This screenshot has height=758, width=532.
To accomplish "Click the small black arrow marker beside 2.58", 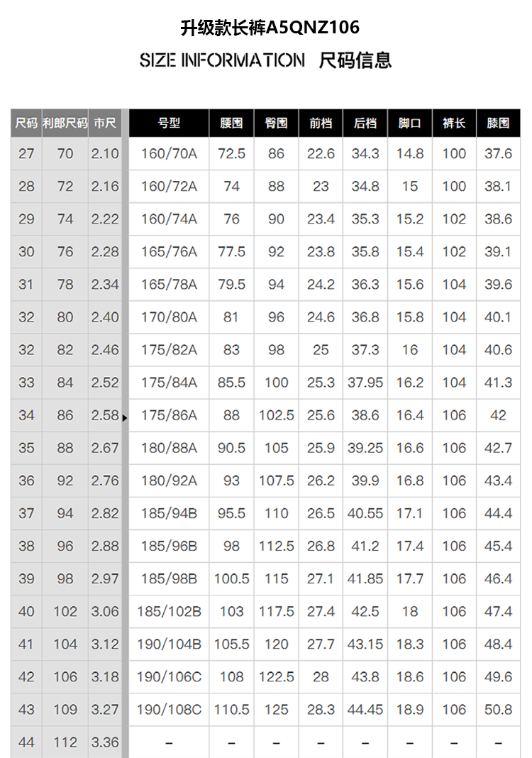I will point(125,418).
